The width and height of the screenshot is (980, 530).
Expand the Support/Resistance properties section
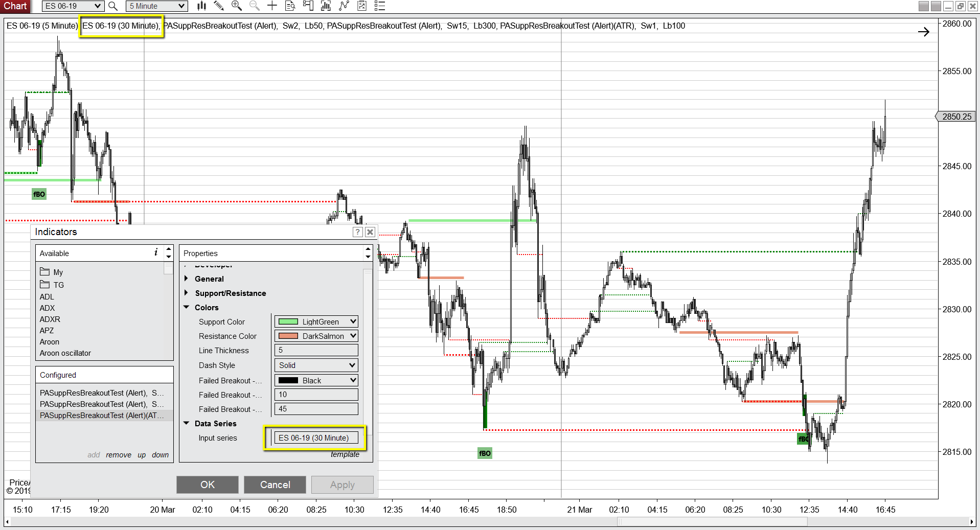click(186, 293)
